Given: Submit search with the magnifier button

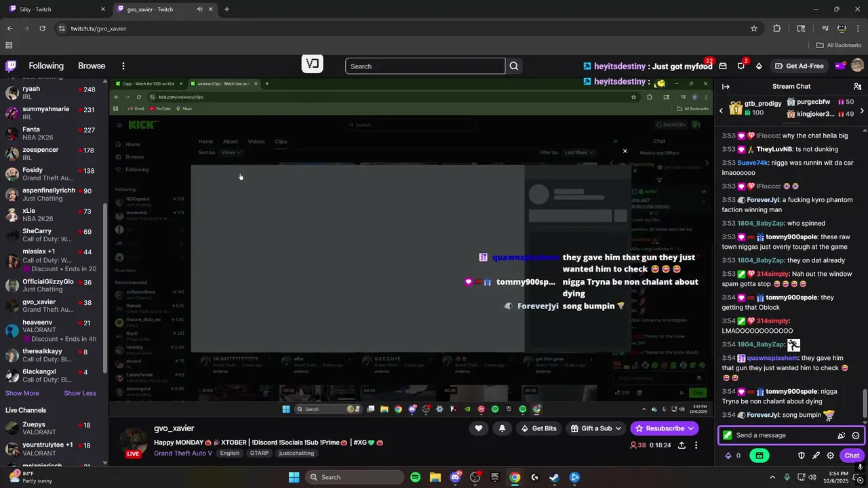Looking at the screenshot, I should (514, 66).
